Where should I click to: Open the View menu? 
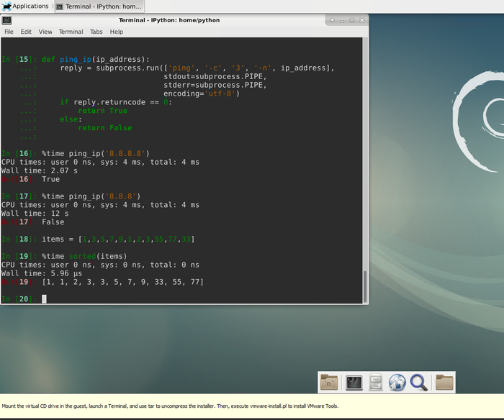45,32
